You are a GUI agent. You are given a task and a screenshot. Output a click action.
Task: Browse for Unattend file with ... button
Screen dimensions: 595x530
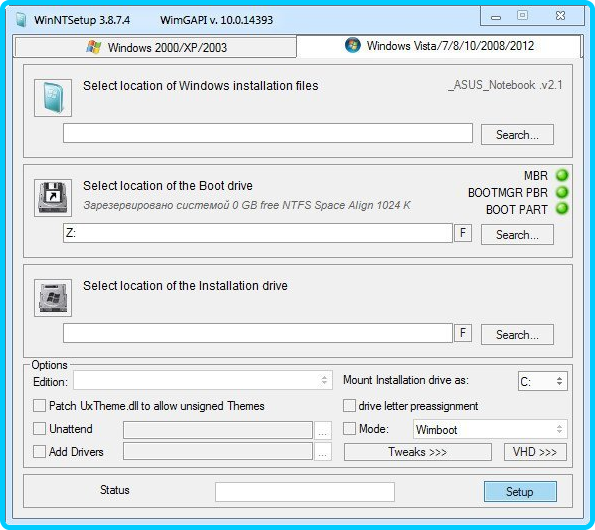click(x=323, y=430)
